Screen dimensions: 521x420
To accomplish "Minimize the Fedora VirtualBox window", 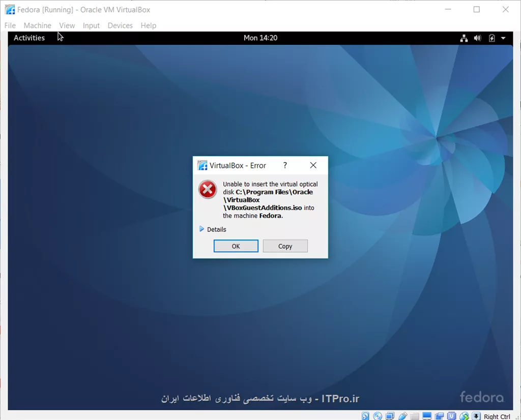I will 448,10.
